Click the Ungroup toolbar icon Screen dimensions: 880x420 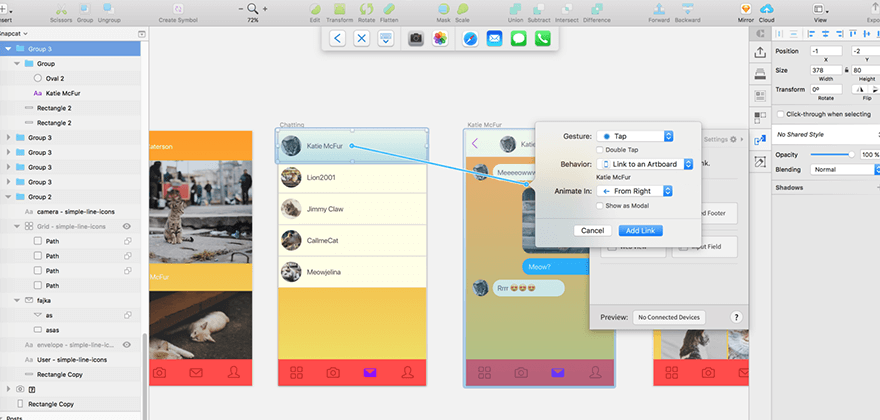tap(109, 9)
